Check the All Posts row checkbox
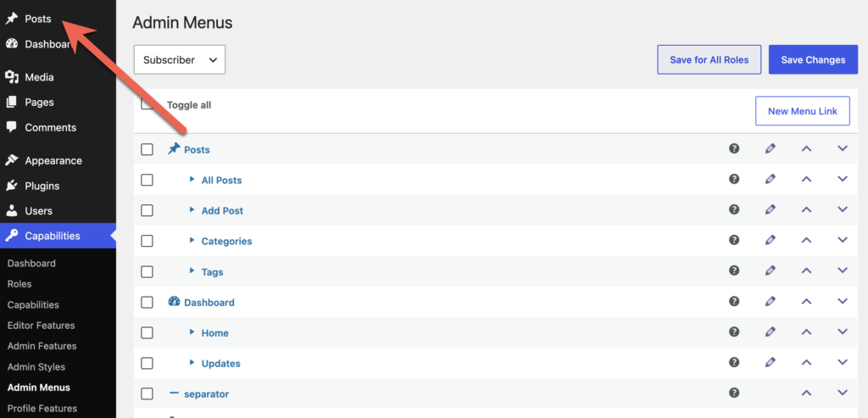 [x=147, y=180]
